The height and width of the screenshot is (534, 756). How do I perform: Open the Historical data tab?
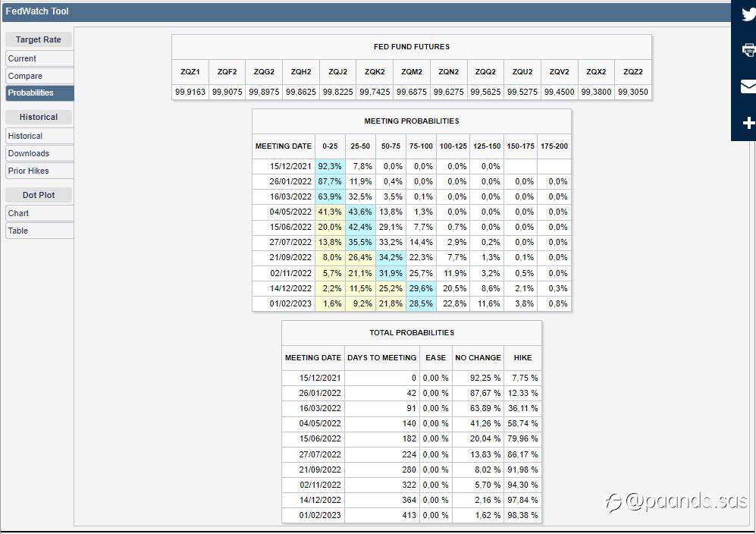(39, 136)
